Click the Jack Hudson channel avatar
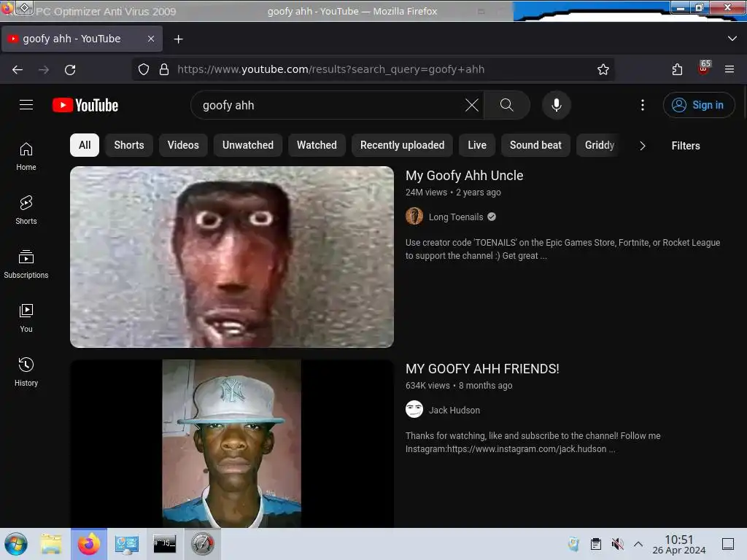The height and width of the screenshot is (560, 747). click(414, 409)
